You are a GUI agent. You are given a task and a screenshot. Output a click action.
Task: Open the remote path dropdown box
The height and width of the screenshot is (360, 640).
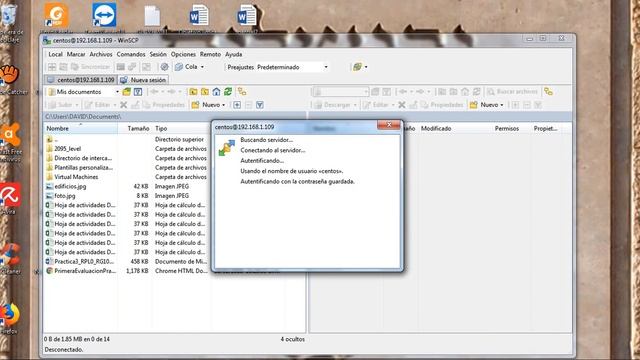point(340,92)
